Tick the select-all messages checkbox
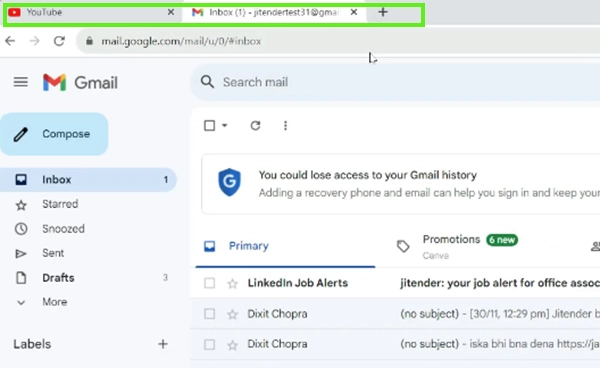 209,125
